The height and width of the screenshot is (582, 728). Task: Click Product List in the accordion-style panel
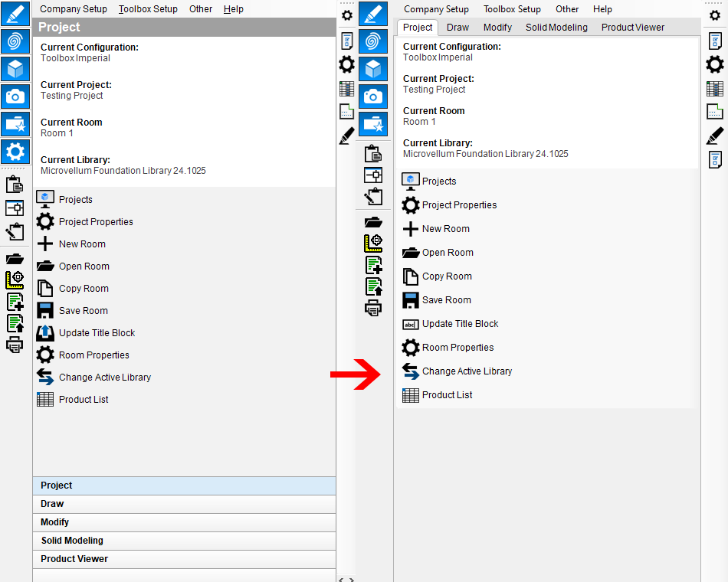(x=84, y=400)
